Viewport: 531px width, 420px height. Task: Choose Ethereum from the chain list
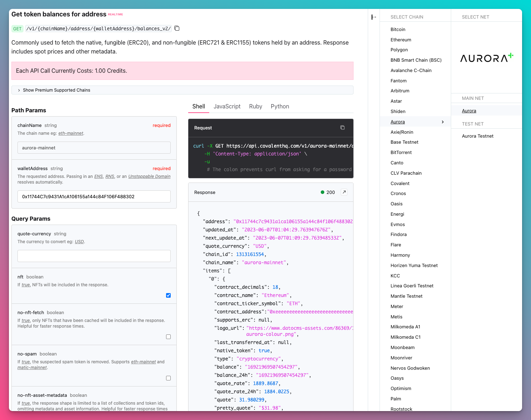tap(401, 40)
